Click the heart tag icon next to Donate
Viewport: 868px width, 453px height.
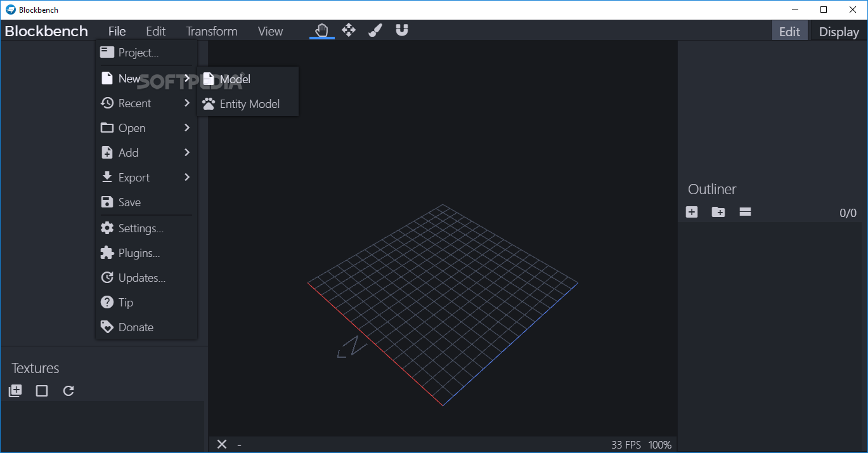(107, 327)
